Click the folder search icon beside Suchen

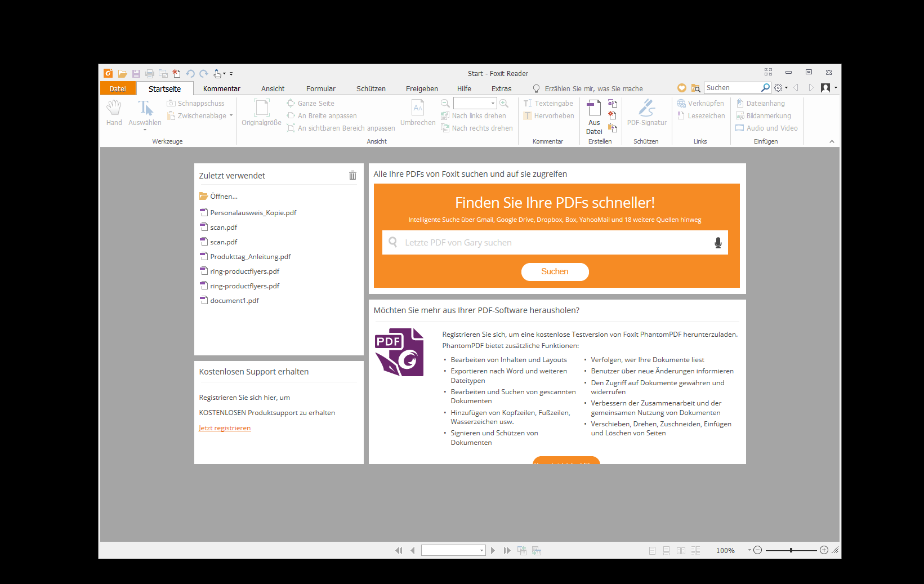point(696,88)
